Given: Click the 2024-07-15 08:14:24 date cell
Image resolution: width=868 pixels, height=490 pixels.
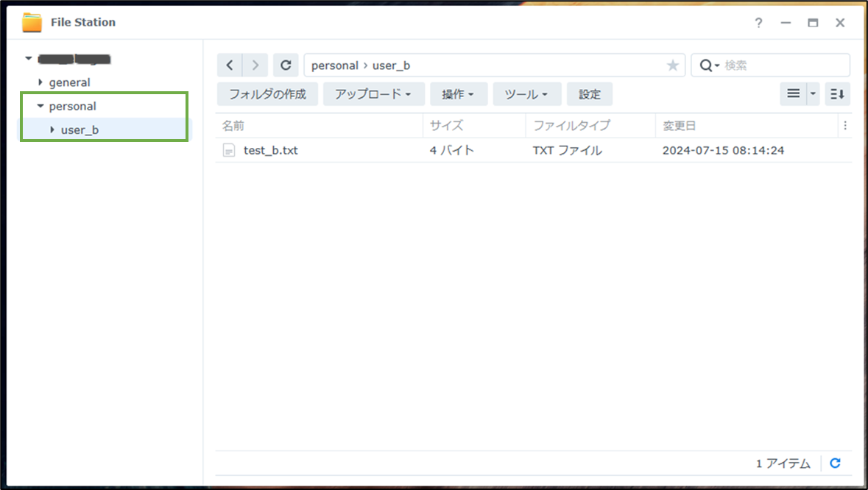Looking at the screenshot, I should click(724, 150).
